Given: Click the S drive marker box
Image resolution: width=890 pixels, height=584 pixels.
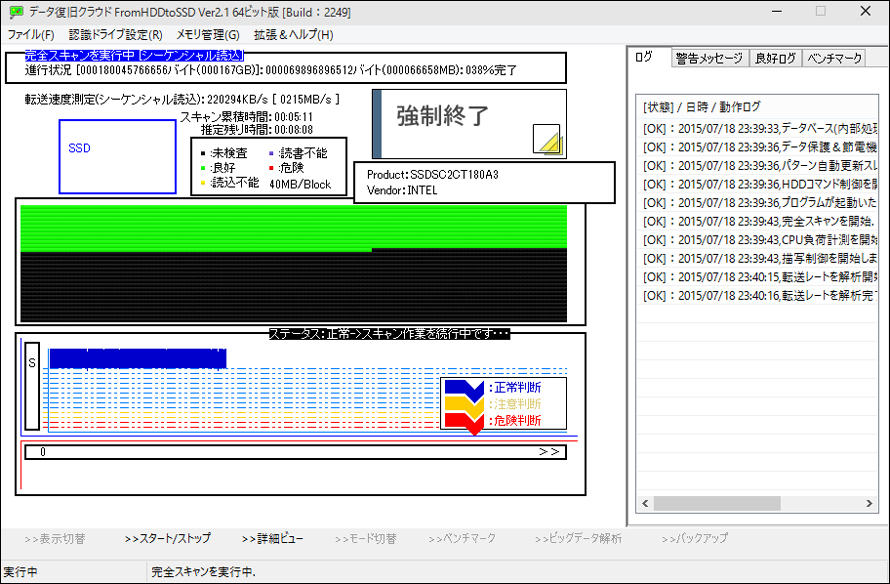Looking at the screenshot, I should 32,386.
